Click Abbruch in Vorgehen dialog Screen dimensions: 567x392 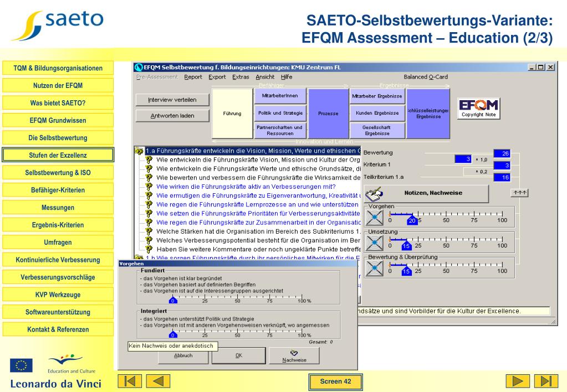[x=183, y=356]
